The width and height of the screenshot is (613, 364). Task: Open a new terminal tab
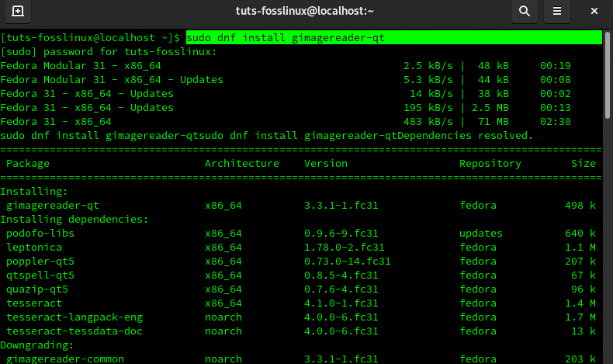[18, 11]
